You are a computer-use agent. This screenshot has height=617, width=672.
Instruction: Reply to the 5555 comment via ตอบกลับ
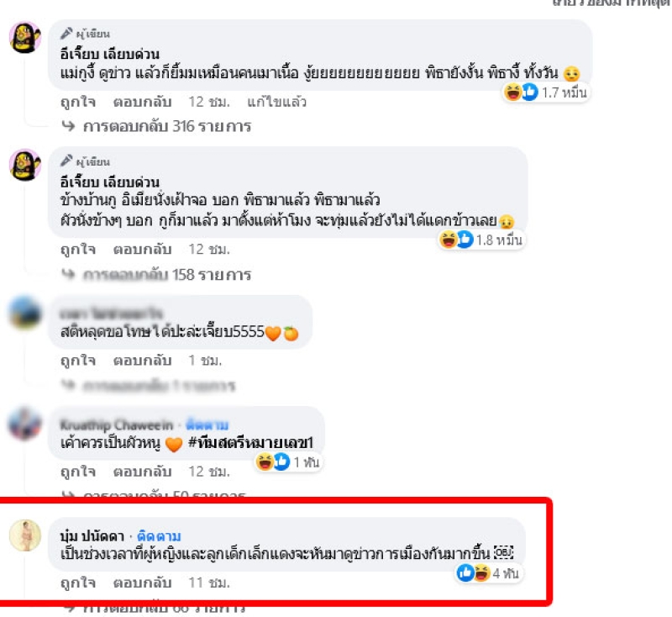pos(142,361)
